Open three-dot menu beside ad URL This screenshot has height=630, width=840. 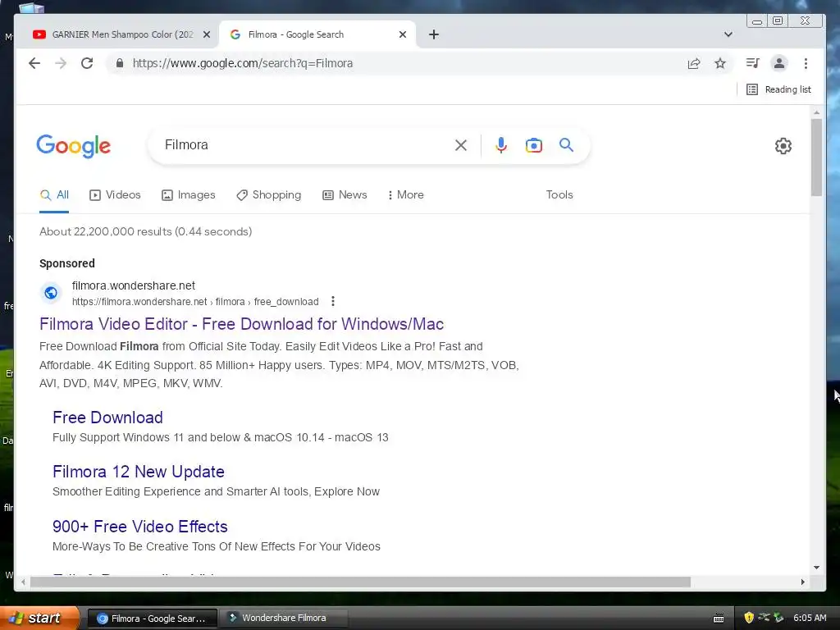click(x=333, y=301)
